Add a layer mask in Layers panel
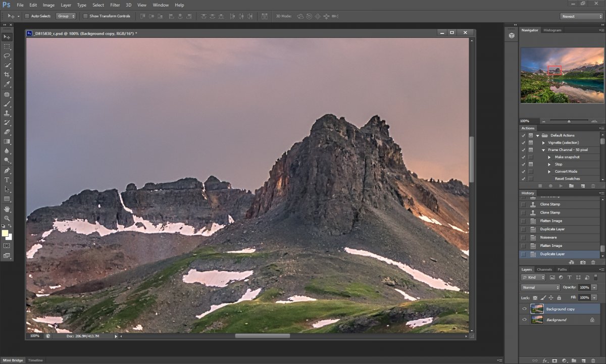The image size is (606, 364). point(554,361)
